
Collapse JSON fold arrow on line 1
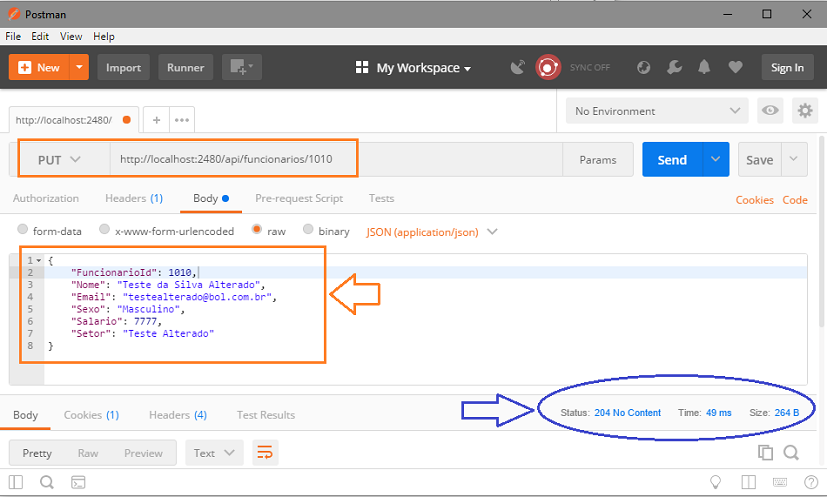point(39,260)
